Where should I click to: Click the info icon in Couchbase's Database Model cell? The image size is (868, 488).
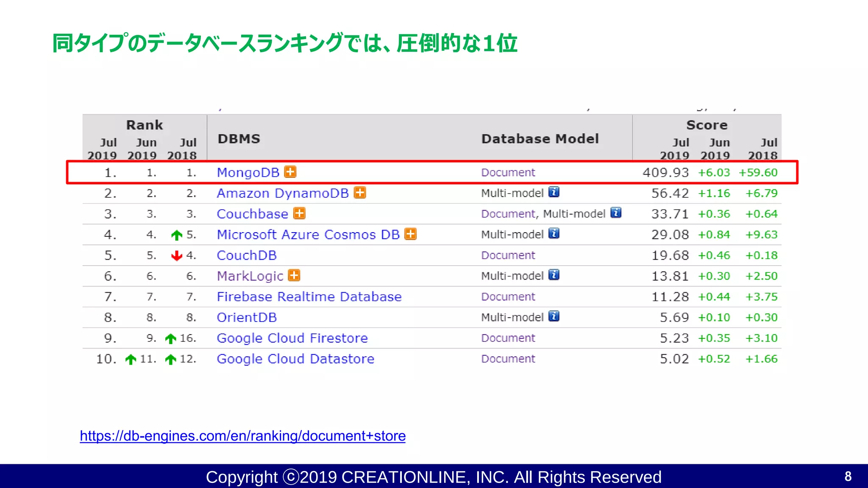tap(616, 213)
